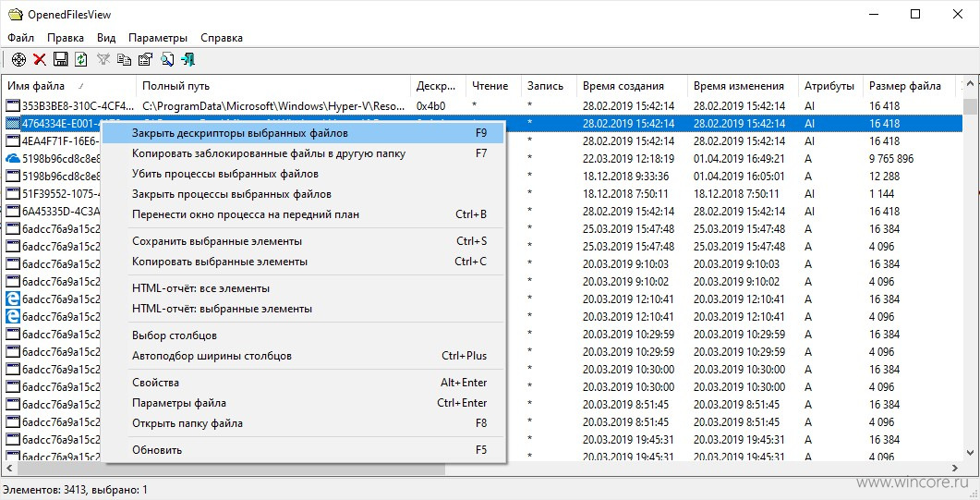Choose Убить процессы выбранных файлов
The height and width of the screenshot is (500, 980).
[x=303, y=174]
